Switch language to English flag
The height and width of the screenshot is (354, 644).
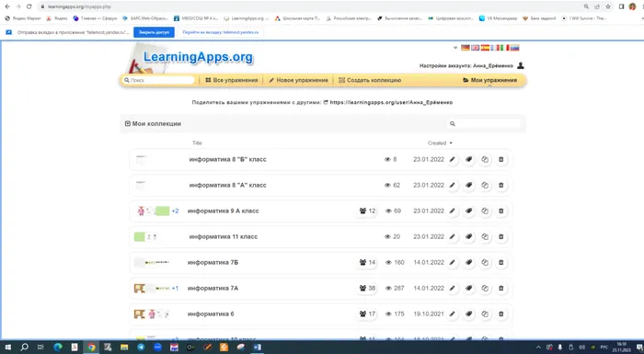tap(476, 48)
